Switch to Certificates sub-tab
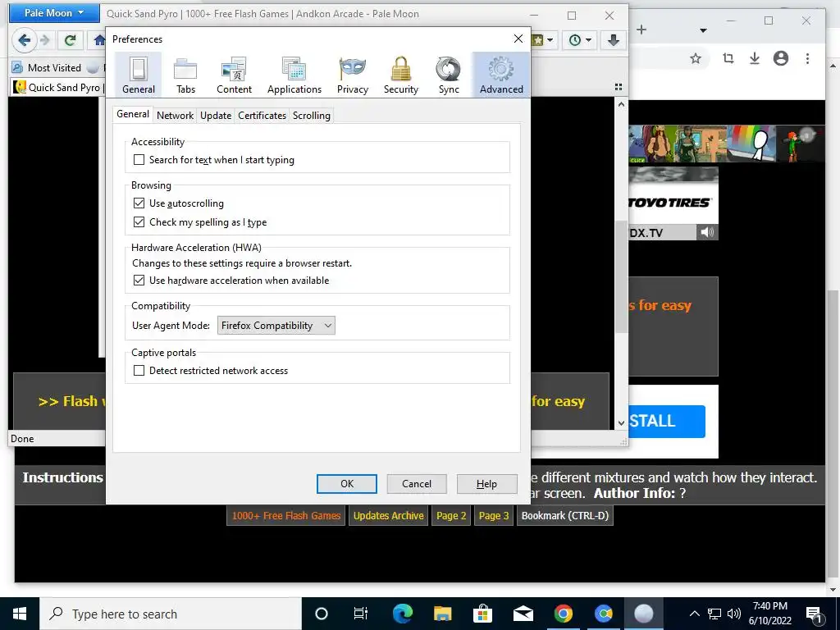 tap(262, 115)
